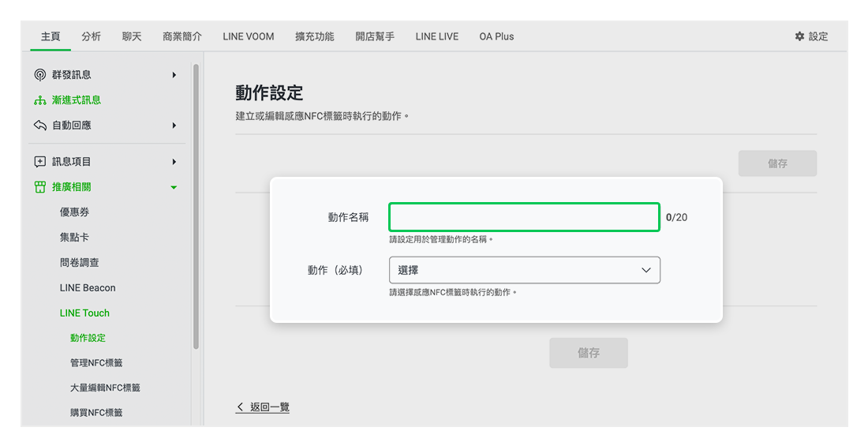Click the shop icon beside 推廣相關

[40, 187]
